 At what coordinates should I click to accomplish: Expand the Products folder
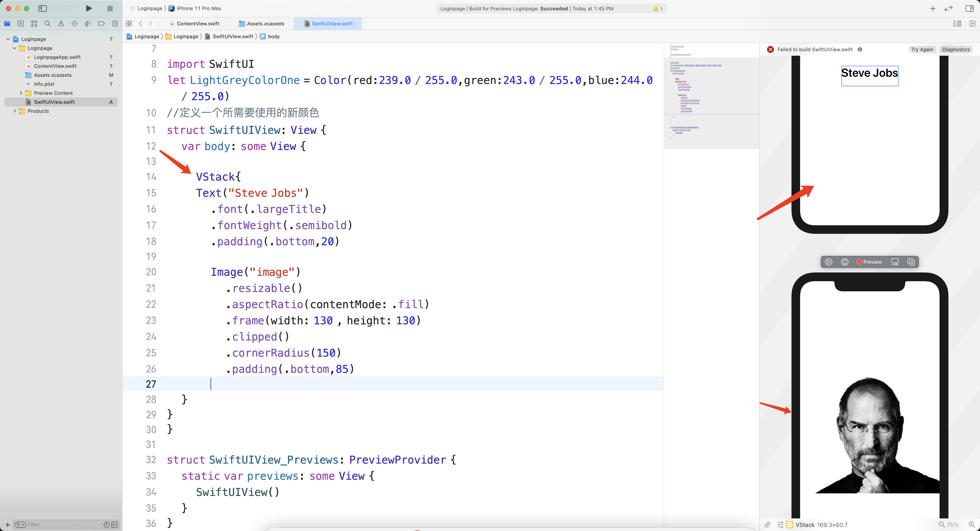(15, 111)
